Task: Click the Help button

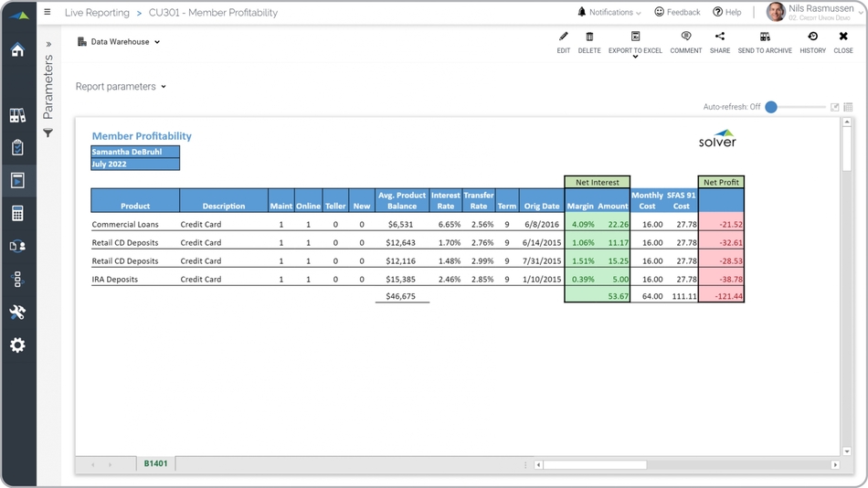Action: [x=727, y=13]
